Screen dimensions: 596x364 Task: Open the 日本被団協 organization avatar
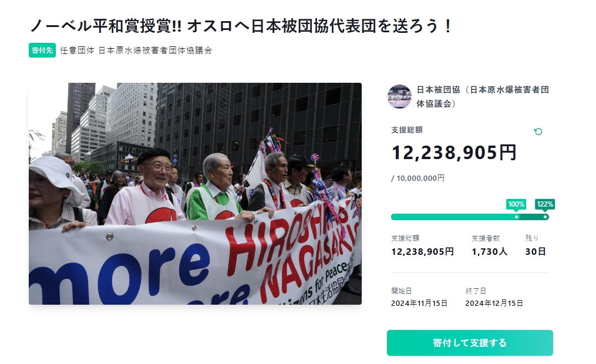point(399,96)
